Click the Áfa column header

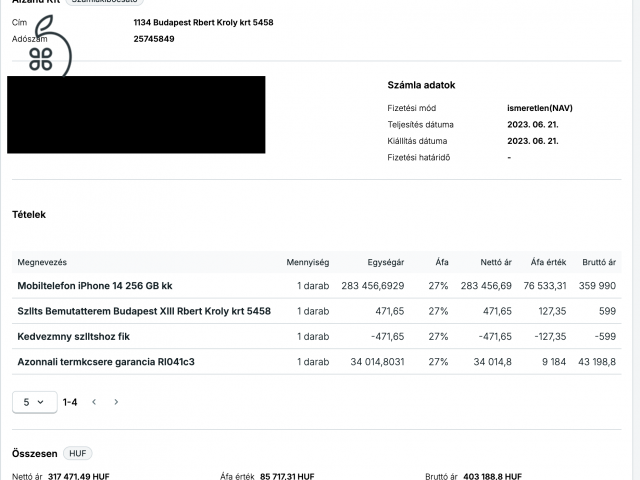click(x=442, y=262)
